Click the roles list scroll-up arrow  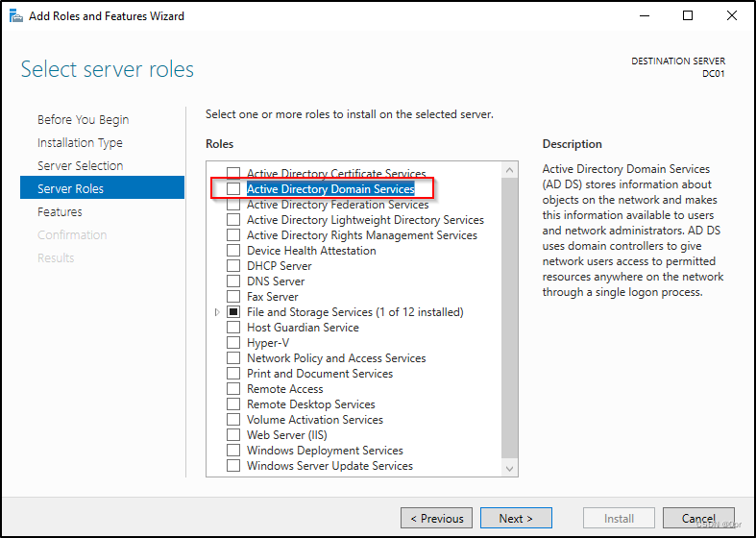point(510,170)
